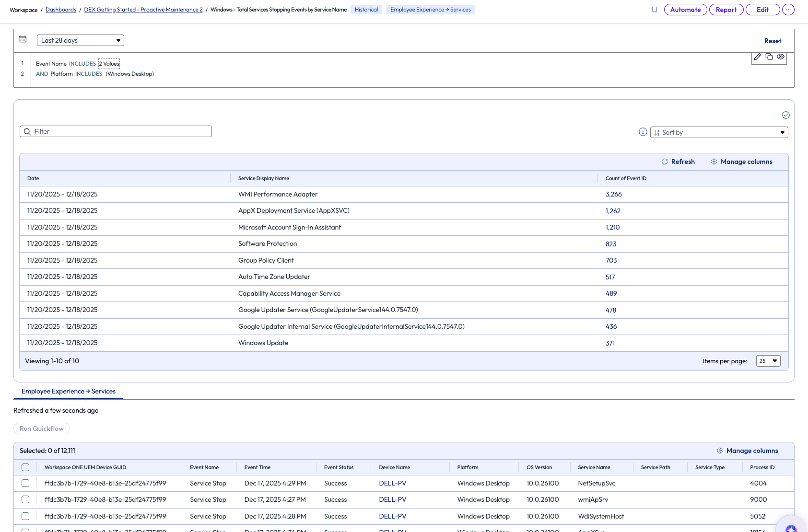The height and width of the screenshot is (532, 808).
Task: Click the pencil edit filter icon
Action: click(757, 57)
